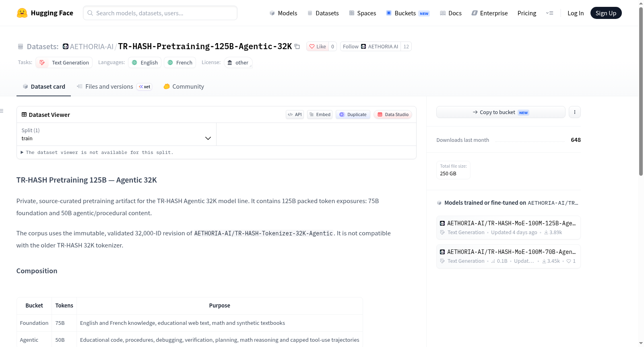Open the Pricing page
Viewport: 644px width, 347px height.
pyautogui.click(x=527, y=13)
